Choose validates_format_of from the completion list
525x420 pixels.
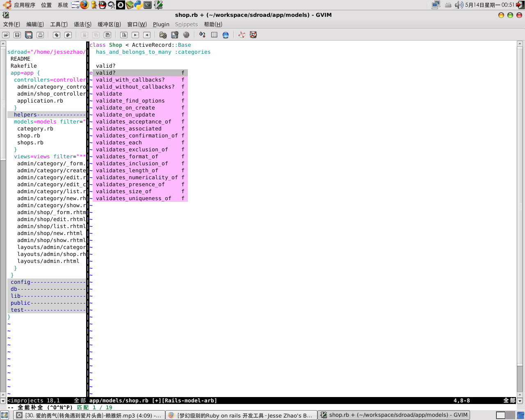pos(140,157)
